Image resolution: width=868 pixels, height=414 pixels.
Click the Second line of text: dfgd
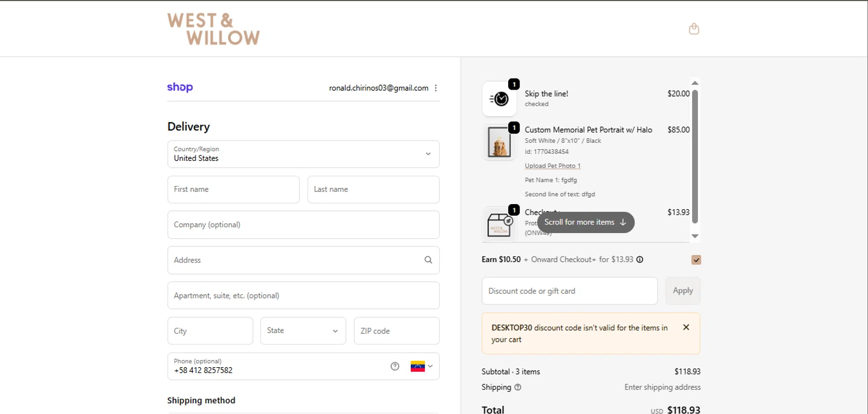tap(560, 194)
